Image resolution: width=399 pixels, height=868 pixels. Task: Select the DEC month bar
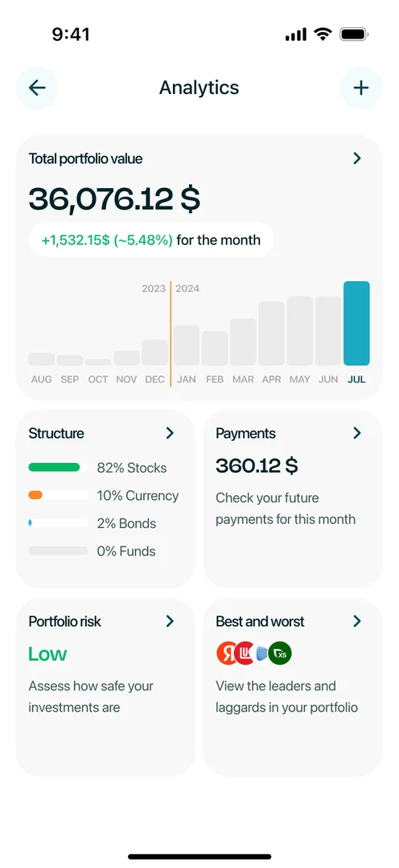[x=154, y=353]
